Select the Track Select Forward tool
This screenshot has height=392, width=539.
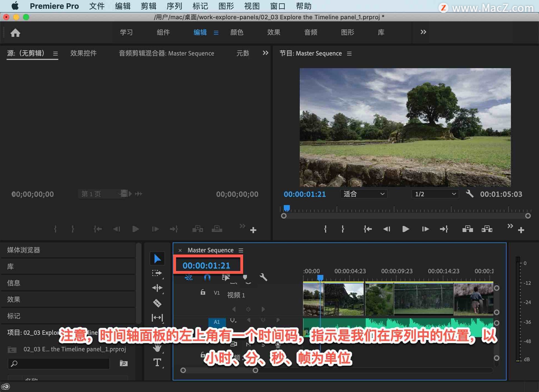point(157,273)
